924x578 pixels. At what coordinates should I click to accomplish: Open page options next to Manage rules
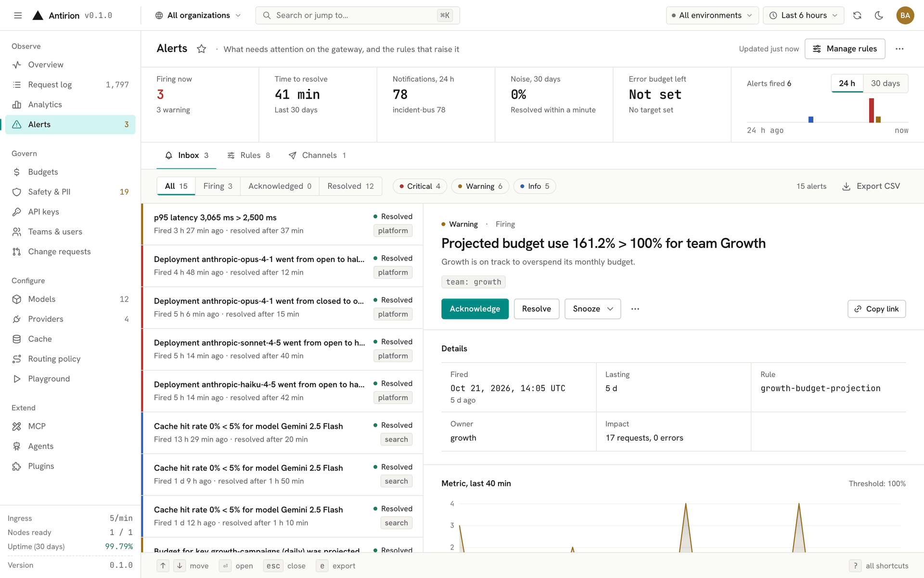coord(899,49)
